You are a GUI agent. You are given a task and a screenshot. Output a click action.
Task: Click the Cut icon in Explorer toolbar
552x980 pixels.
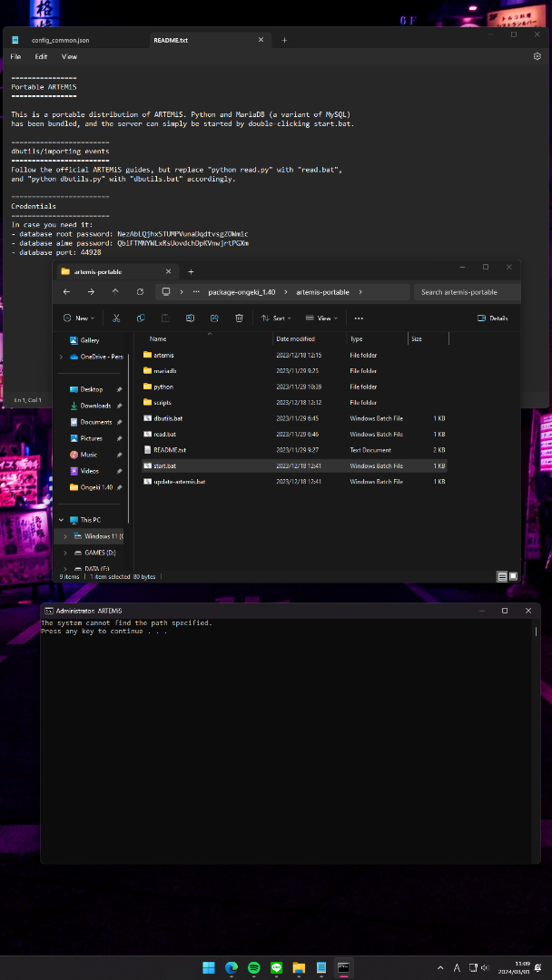tap(116, 318)
